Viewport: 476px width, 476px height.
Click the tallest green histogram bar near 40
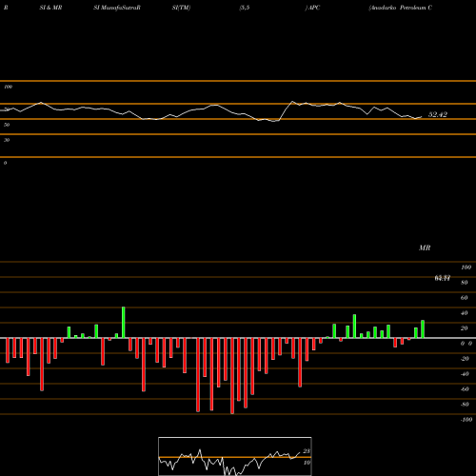(x=124, y=323)
